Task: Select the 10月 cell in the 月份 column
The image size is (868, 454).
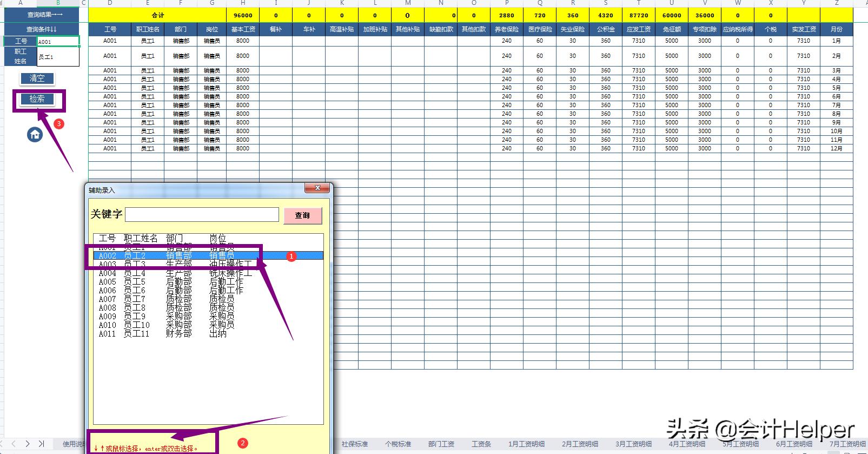Action: point(837,131)
